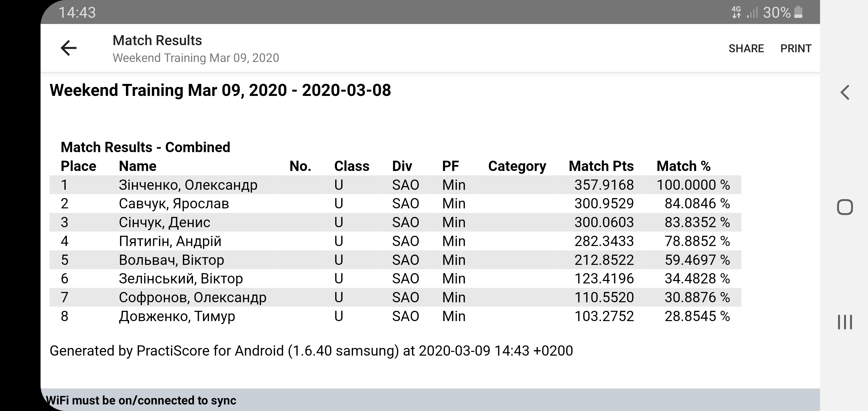
Task: Tap the Android back chevron
Action: tap(845, 92)
